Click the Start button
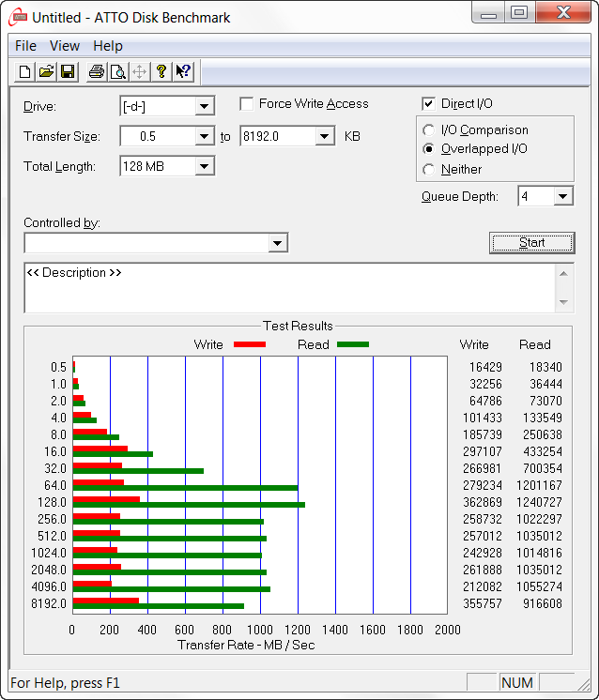Image resolution: width=599 pixels, height=700 pixels. tap(532, 243)
